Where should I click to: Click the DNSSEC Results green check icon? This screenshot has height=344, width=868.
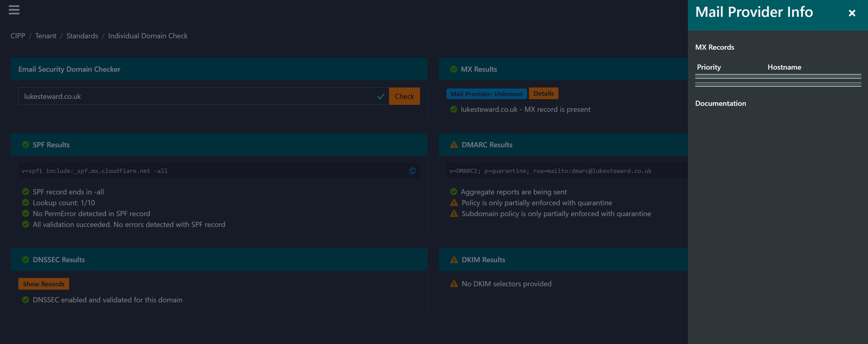25,260
